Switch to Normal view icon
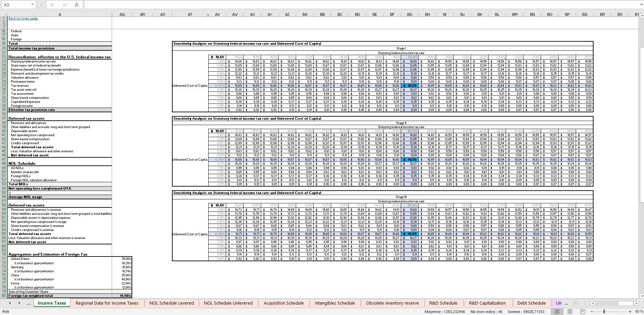This screenshot has height=315, width=644. [557, 312]
